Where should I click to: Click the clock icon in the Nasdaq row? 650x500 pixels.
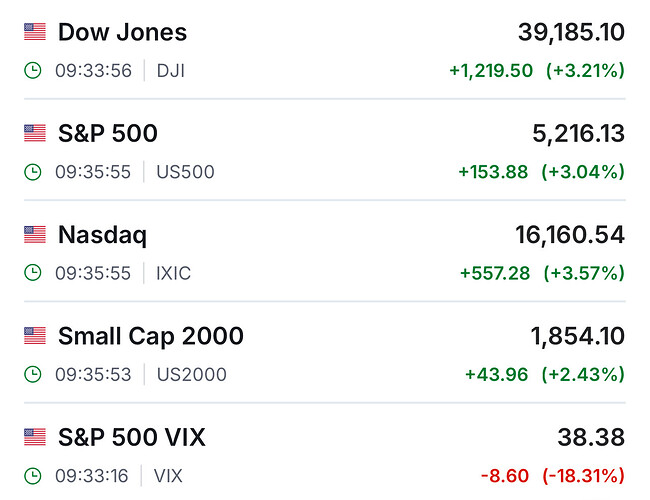point(33,273)
